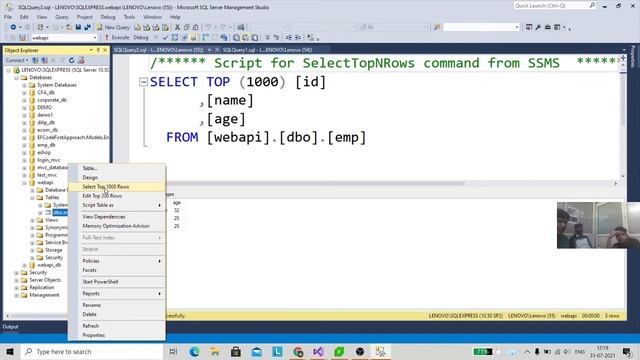
Task: Choose Refresh in context menu
Action: tap(117, 326)
